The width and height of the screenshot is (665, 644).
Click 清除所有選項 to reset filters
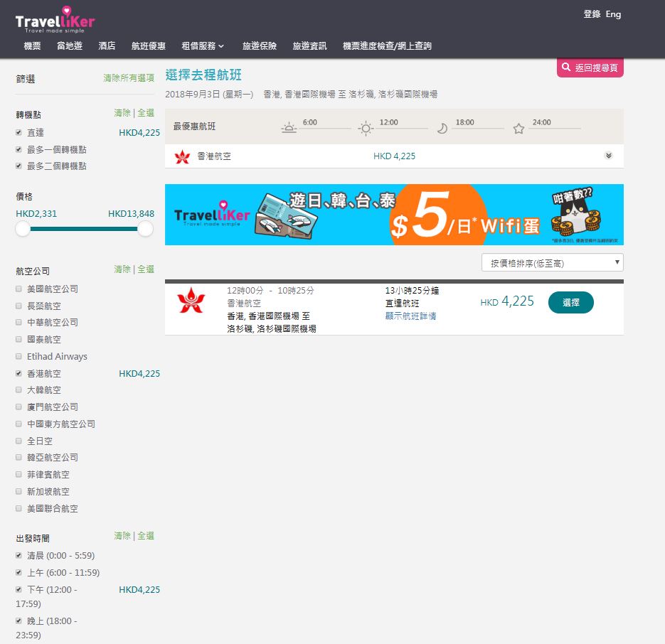click(x=129, y=78)
